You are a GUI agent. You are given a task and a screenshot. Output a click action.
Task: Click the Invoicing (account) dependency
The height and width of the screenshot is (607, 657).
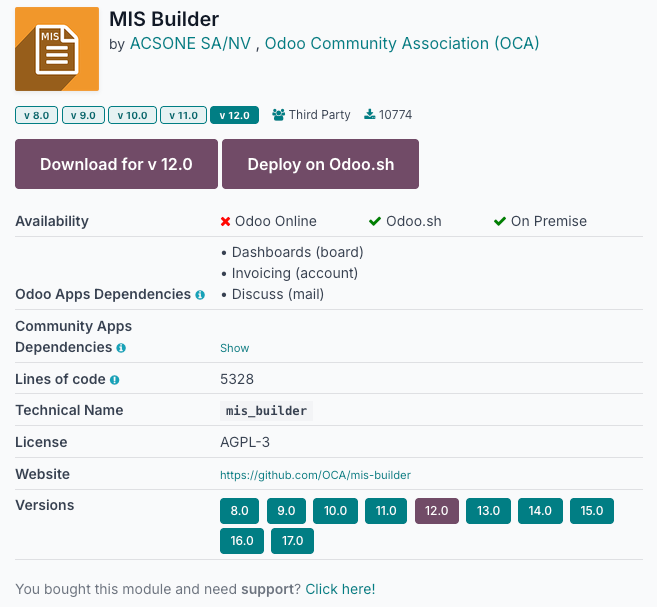(295, 273)
